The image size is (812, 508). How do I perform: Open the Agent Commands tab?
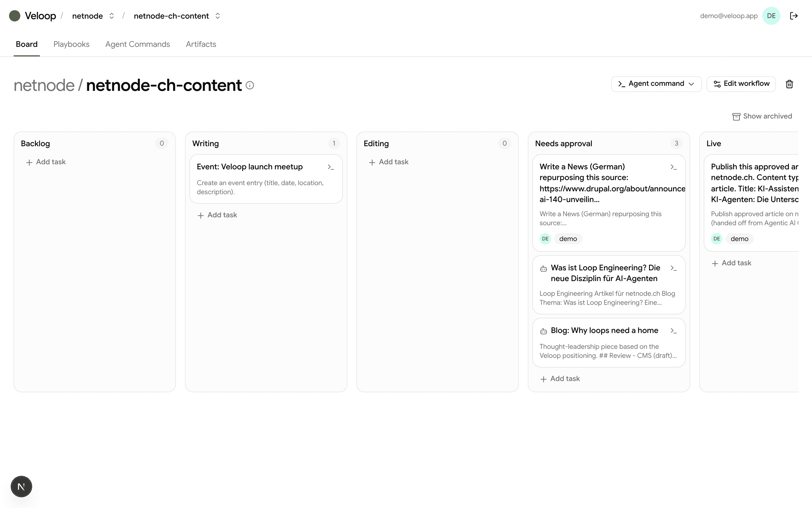[x=138, y=44]
